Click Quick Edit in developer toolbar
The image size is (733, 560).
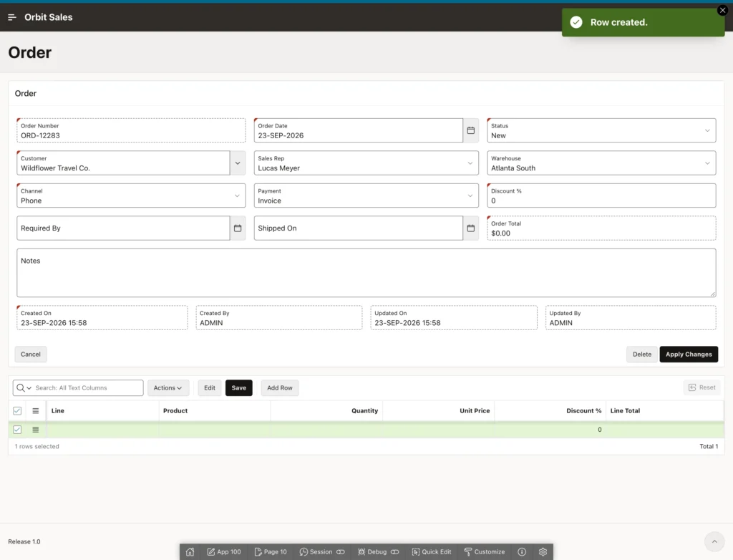coord(432,552)
